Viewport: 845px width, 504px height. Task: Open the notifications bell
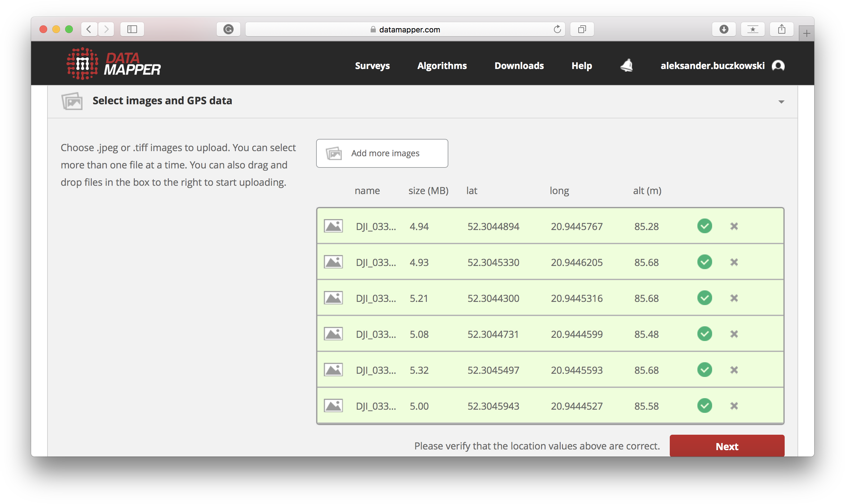click(x=627, y=65)
